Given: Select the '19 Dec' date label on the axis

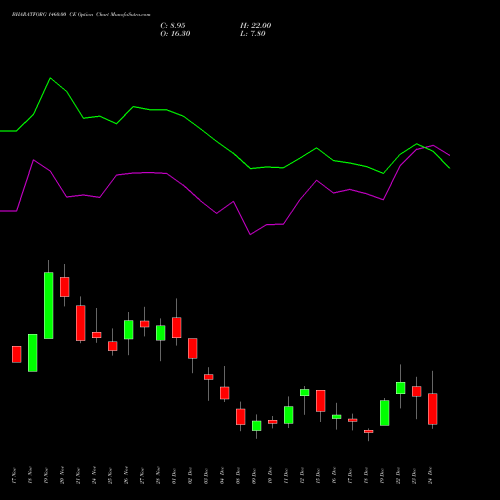Looking at the screenshot, I should point(382,476).
